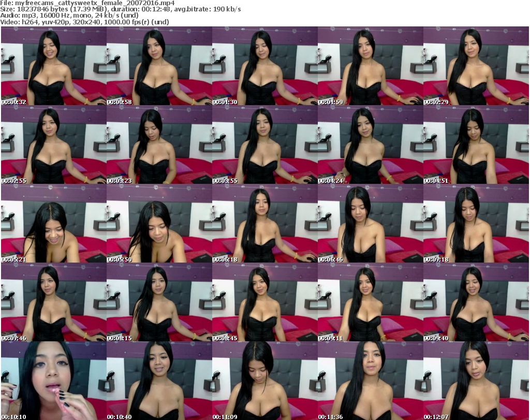Open the frame at 00:01:30
The image size is (530, 420).
(265, 66)
